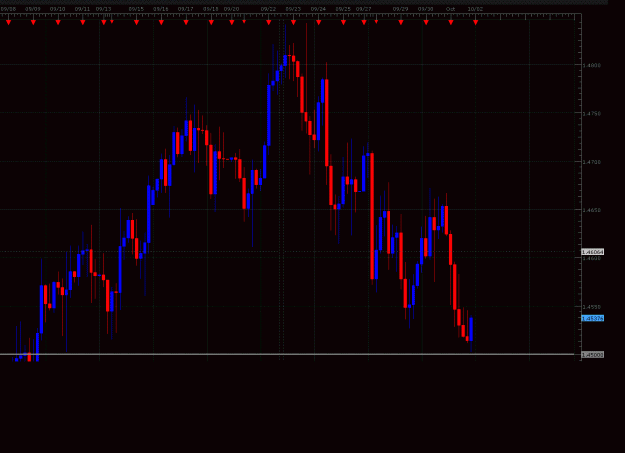Select the red marker under 10/02
Viewport: 625px width, 453px height.
pos(476,23)
